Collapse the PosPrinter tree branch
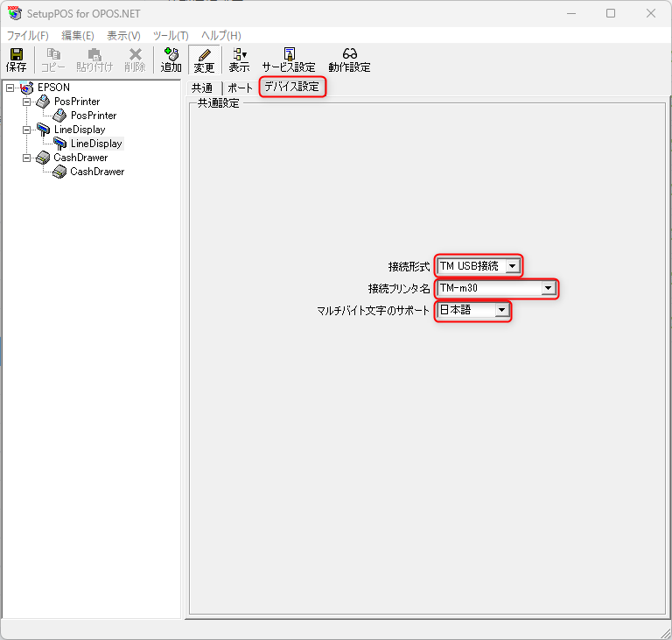Viewport: 672px width, 640px height. 26,102
